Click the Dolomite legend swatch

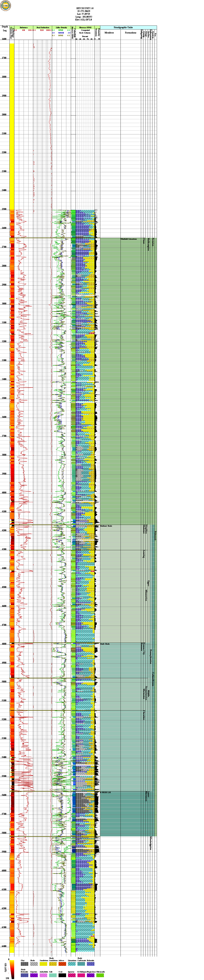(x=91, y=964)
